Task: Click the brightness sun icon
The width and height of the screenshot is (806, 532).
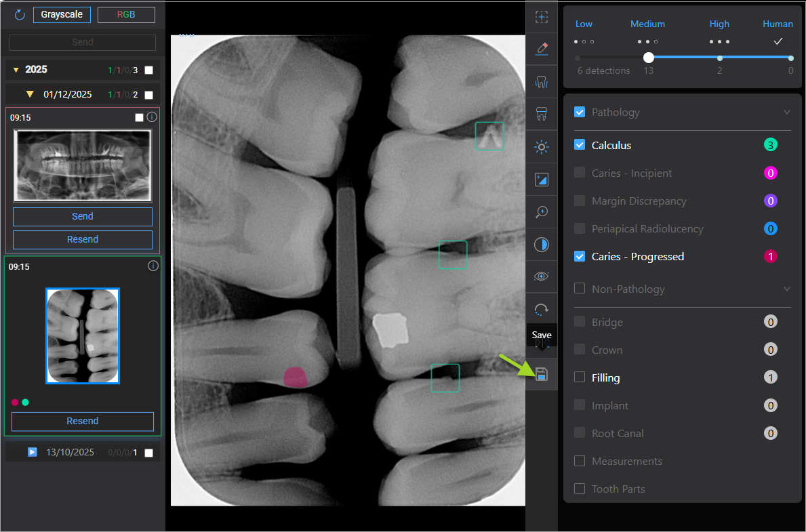Action: tap(541, 147)
